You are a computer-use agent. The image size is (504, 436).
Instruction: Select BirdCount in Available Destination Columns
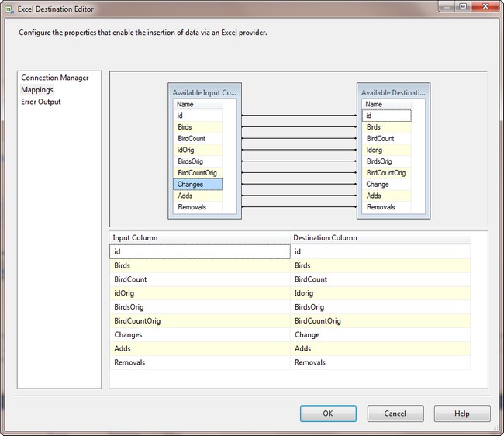pos(387,139)
